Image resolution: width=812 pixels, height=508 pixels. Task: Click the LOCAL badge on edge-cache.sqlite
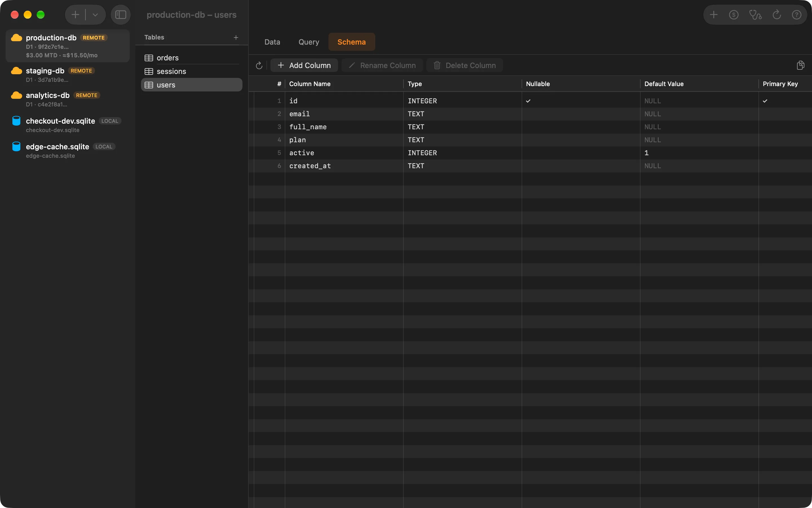[104, 146]
